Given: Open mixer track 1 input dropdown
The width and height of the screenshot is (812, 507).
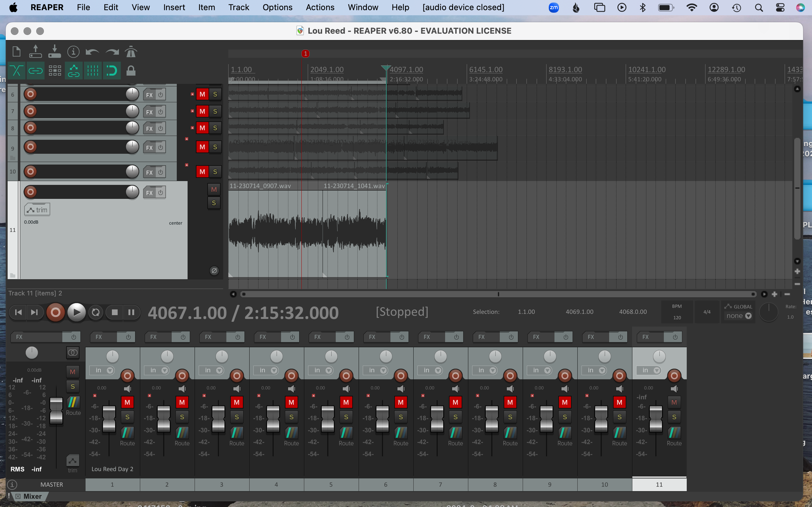Looking at the screenshot, I should pos(102,370).
